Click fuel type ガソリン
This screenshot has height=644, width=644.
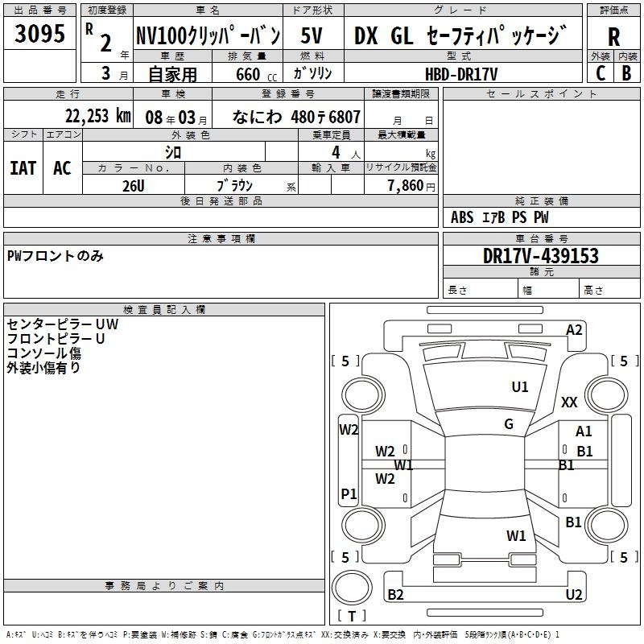(312, 73)
